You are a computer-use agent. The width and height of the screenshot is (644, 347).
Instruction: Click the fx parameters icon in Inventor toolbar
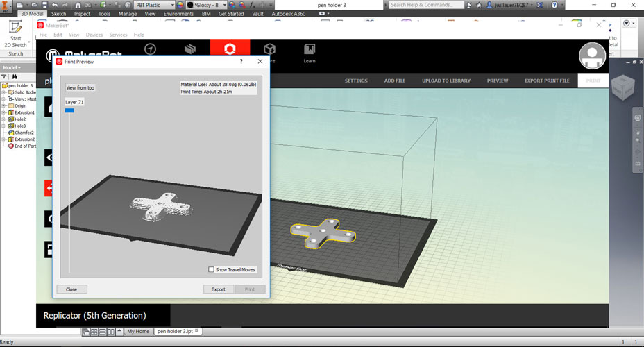point(252,5)
